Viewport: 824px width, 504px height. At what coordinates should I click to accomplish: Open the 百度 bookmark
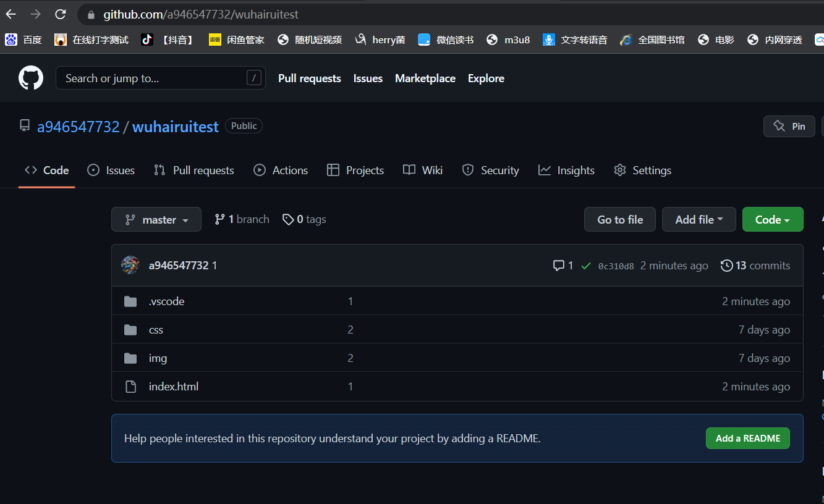point(23,40)
